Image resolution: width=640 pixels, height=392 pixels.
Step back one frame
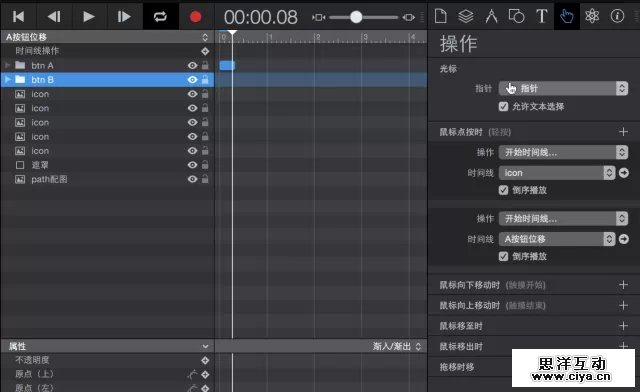pyautogui.click(x=54, y=16)
